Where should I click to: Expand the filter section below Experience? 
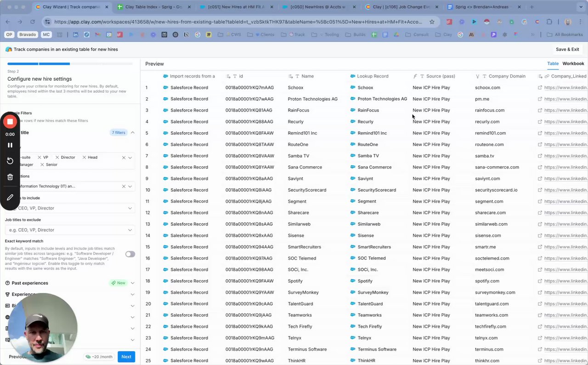click(x=133, y=306)
